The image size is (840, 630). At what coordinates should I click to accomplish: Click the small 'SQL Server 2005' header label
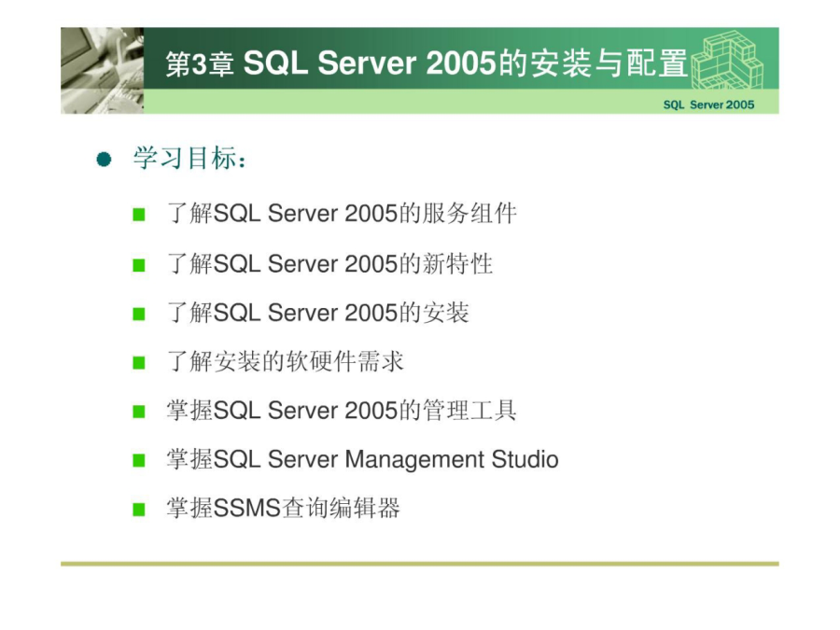(708, 105)
